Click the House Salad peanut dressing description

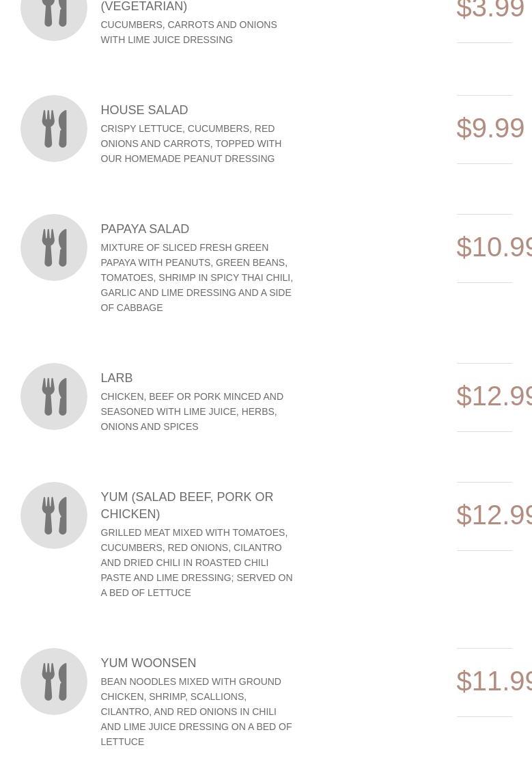coord(191,144)
